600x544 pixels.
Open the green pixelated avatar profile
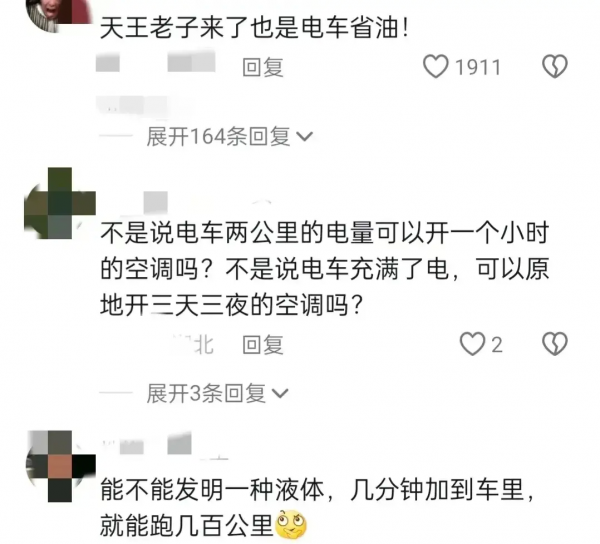tap(60, 203)
